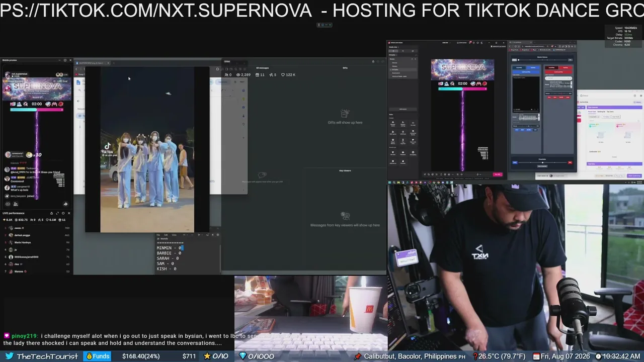
Task: Switch to the Round Data tab
Action: 592,111
